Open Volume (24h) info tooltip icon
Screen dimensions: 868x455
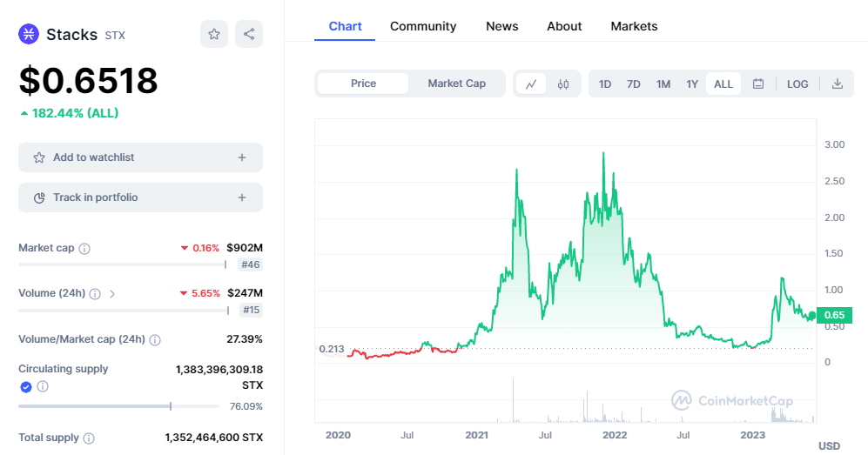tap(95, 293)
